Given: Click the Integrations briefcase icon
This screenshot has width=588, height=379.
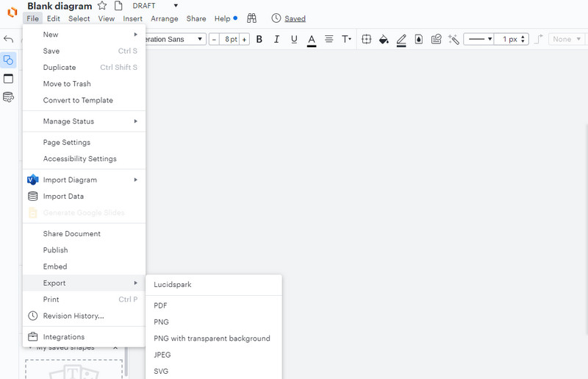Looking at the screenshot, I should [32, 336].
